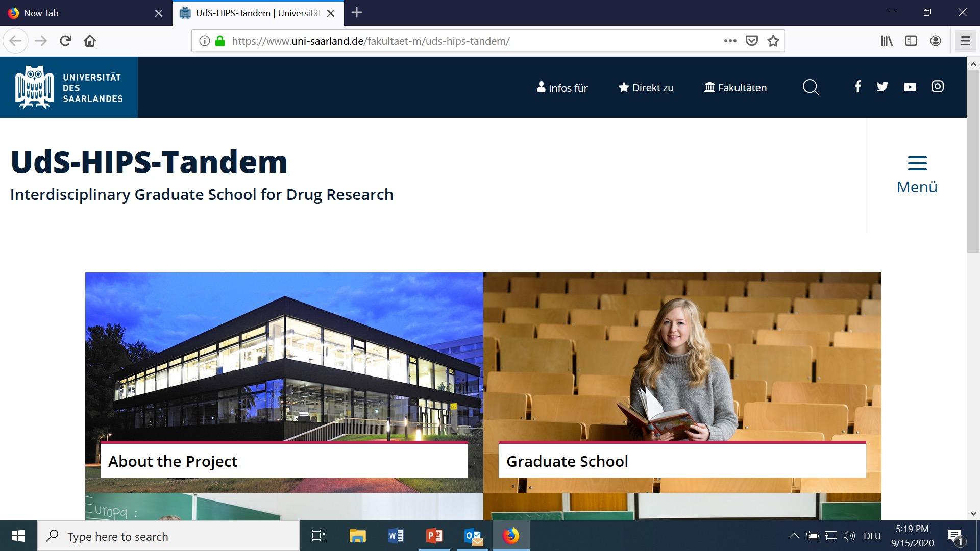Open the Graduate School tile
The image size is (980, 551).
coord(567,461)
